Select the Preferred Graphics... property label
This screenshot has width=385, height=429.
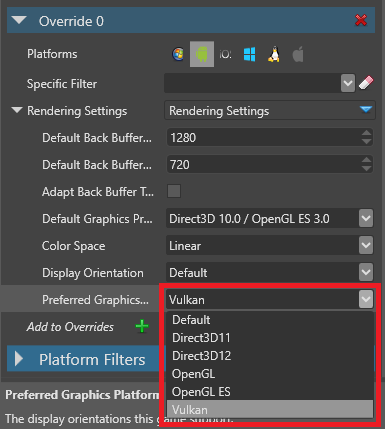(95, 300)
